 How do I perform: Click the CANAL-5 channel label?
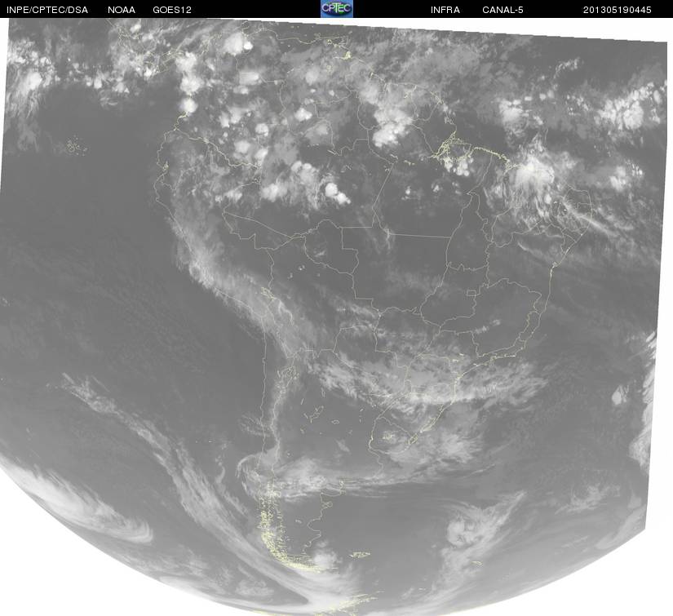(x=503, y=10)
